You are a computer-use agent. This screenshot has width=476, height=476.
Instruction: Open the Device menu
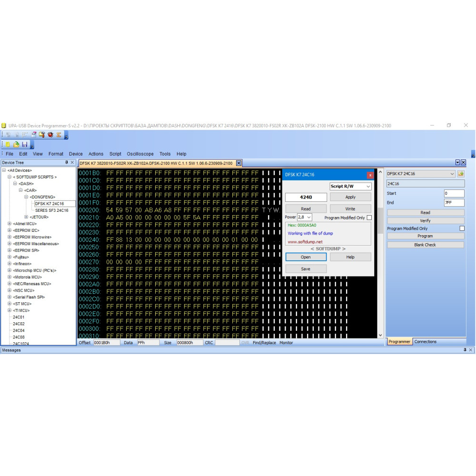coord(76,154)
